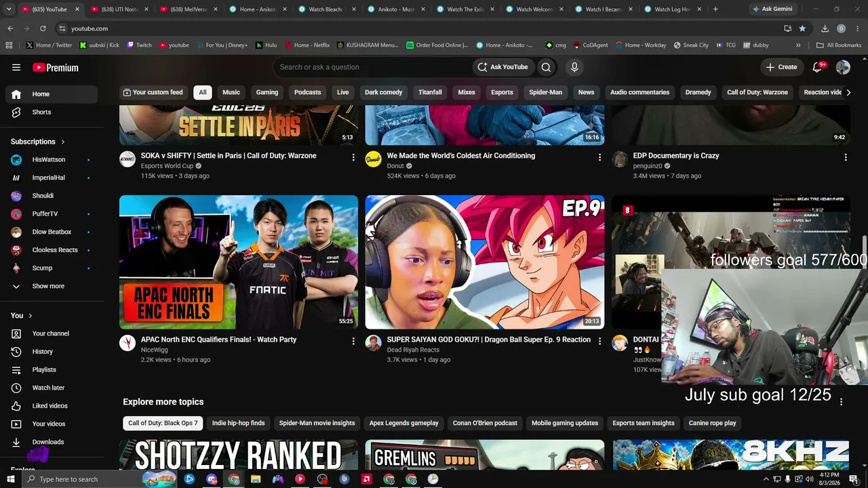Image resolution: width=868 pixels, height=488 pixels.
Task: Open Playlists in the sidebar
Action: pyautogui.click(x=52, y=369)
